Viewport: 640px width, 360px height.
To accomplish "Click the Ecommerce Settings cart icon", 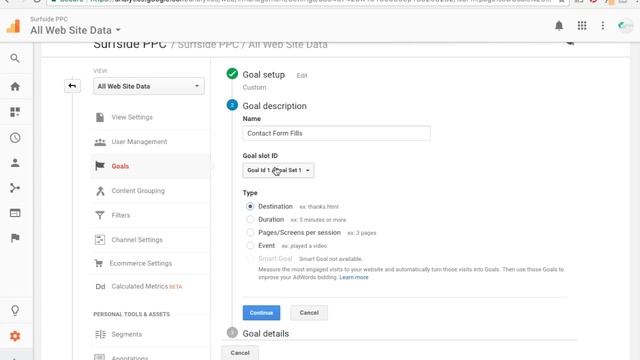I will [99, 263].
